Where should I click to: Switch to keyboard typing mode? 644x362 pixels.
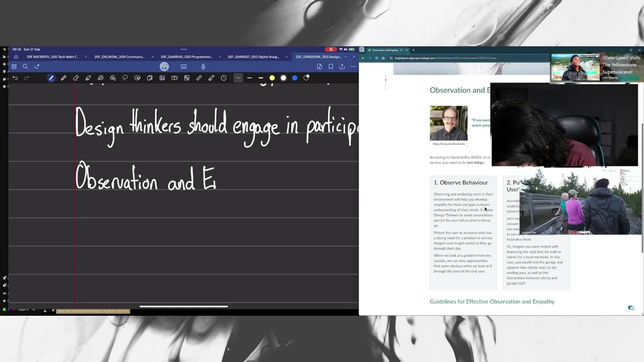click(184, 66)
